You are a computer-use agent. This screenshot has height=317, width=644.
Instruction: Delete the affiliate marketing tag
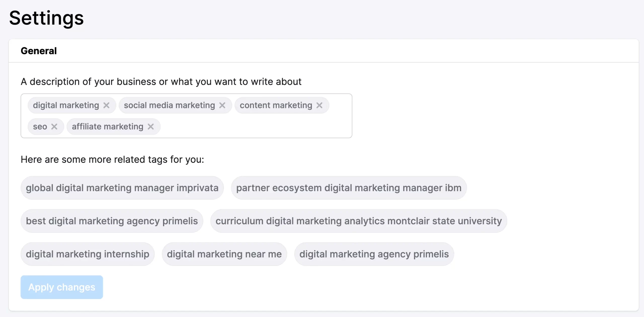pos(151,127)
